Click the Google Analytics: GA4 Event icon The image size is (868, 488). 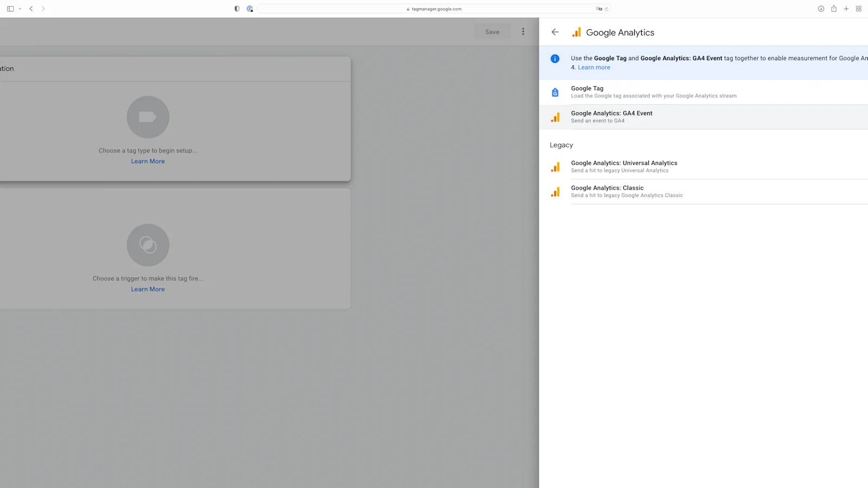(555, 117)
